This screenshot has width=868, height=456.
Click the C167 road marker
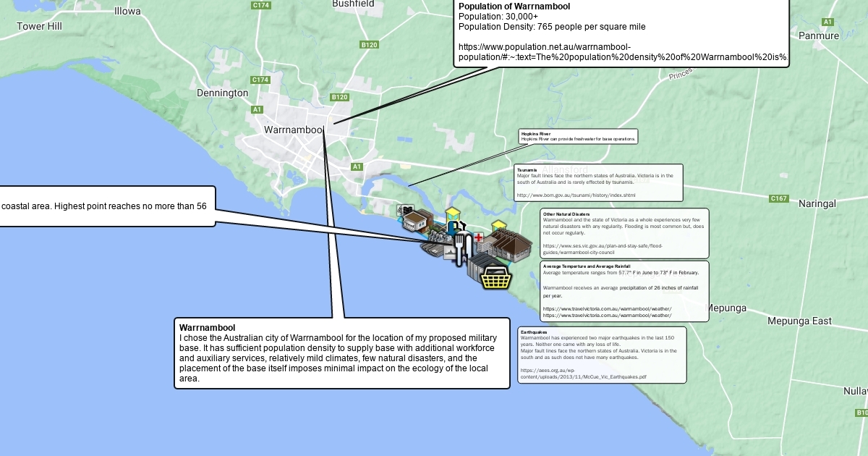point(778,198)
